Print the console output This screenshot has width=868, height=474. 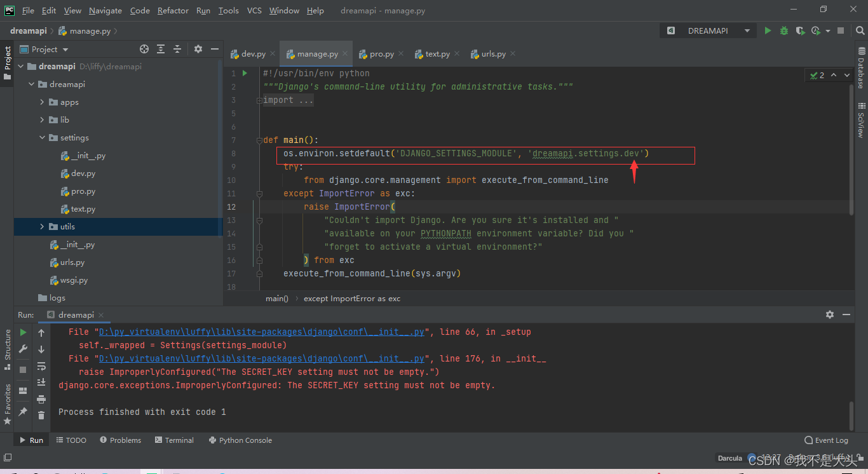[41, 398]
